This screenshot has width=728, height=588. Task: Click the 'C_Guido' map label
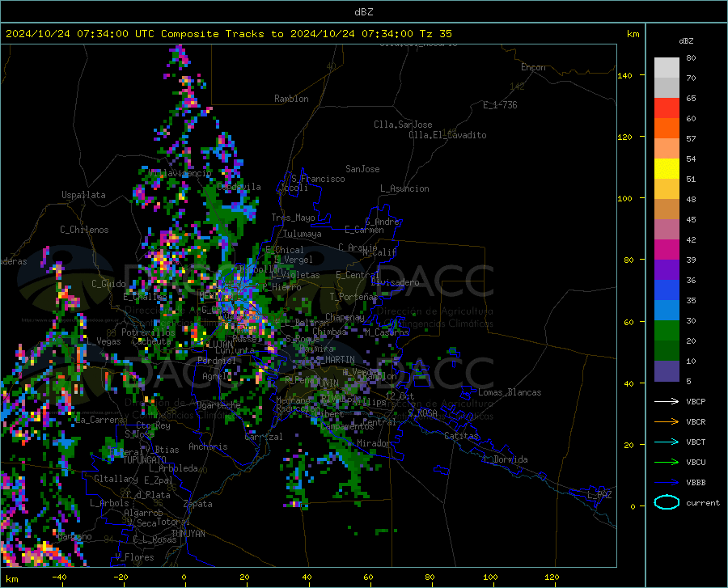click(108, 284)
